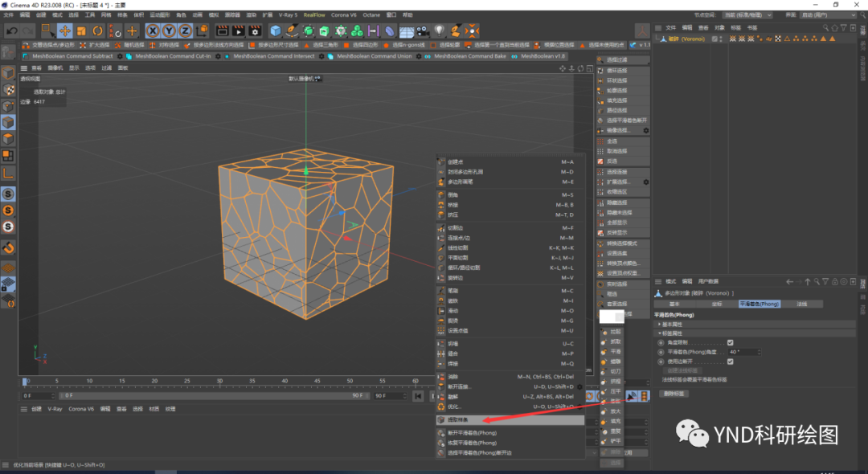The height and width of the screenshot is (474, 868).
Task: Choose the bevel entry with M~S shortcut
Action: 510,194
